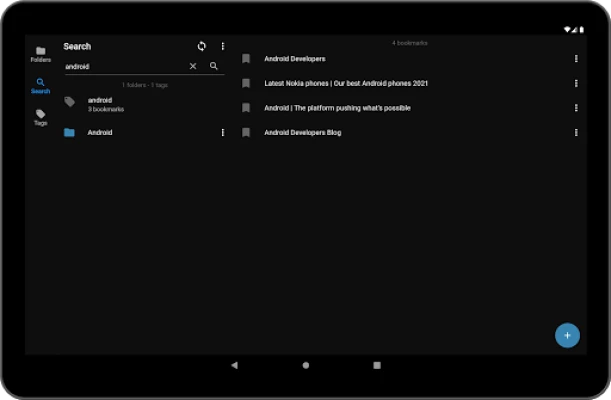Switch to the Folders tab
611x400 pixels.
point(40,54)
